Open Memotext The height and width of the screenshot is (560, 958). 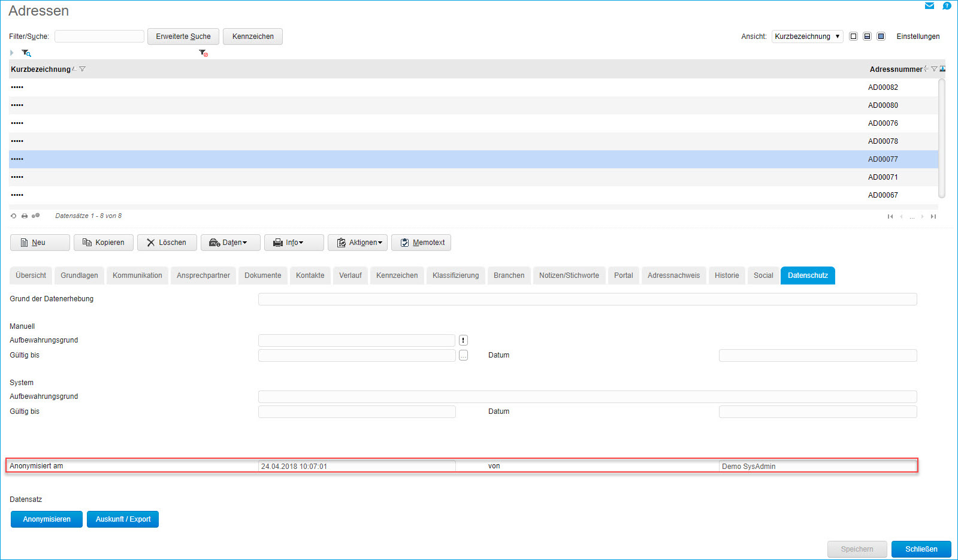[x=421, y=243]
